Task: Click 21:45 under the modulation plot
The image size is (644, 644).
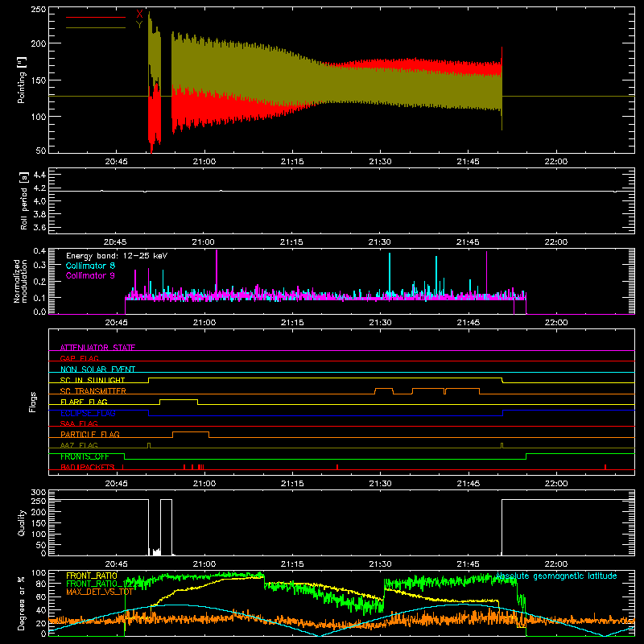Action: coord(469,323)
